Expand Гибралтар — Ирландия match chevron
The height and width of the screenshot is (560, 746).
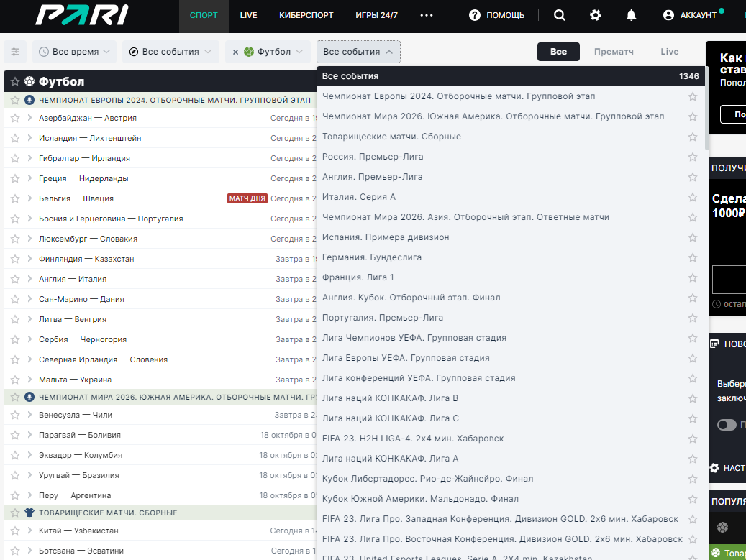[29, 158]
